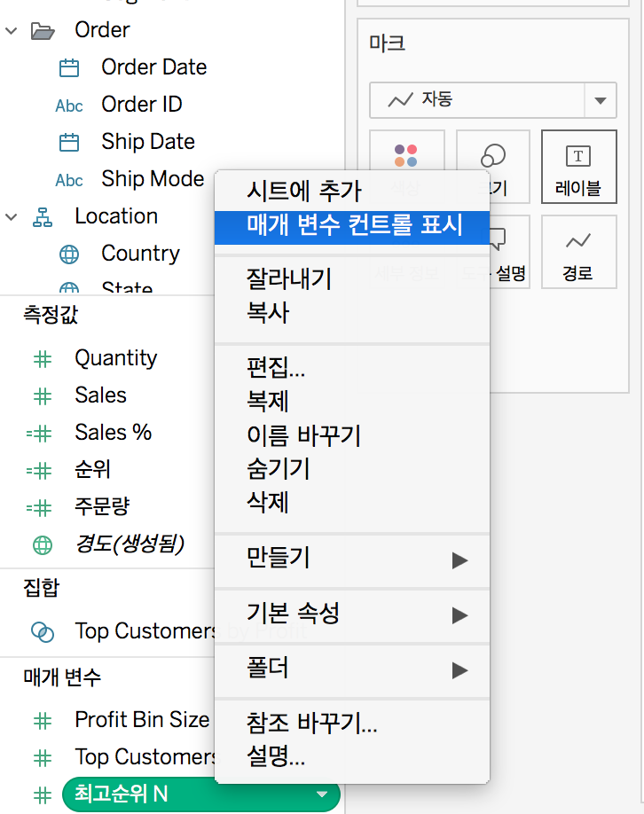Image resolution: width=644 pixels, height=814 pixels.
Task: Click the calendar icon beside Order Date
Action: (x=69, y=68)
